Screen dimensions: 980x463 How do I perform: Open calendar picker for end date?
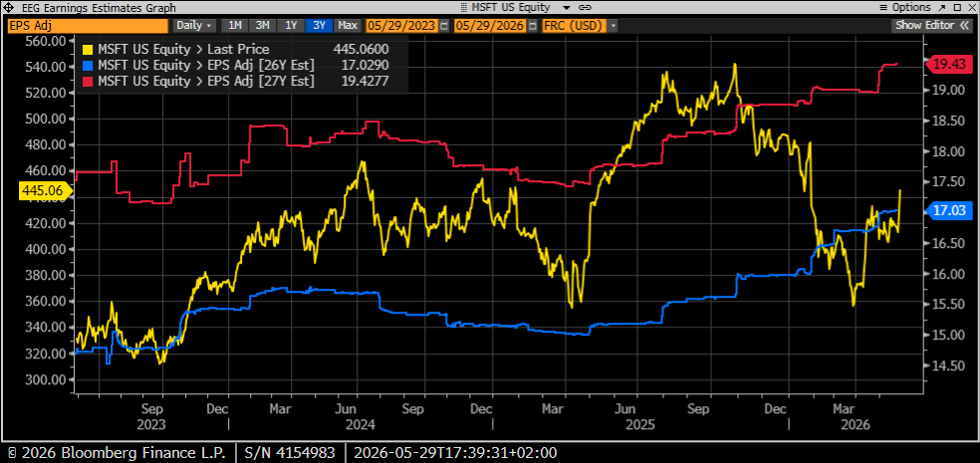click(x=533, y=26)
